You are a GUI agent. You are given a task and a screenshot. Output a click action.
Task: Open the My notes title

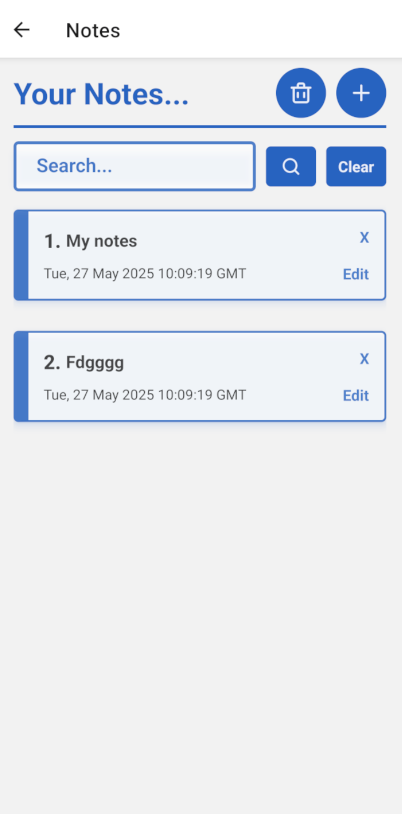102,241
